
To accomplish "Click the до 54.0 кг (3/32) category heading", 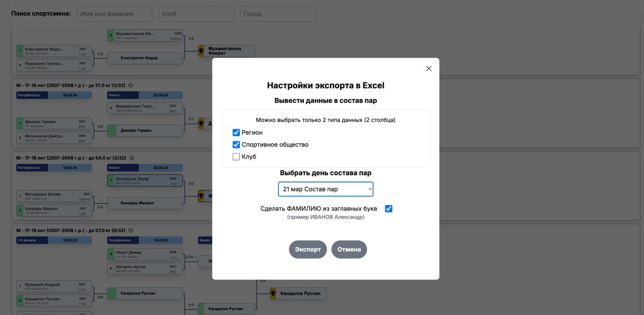I will 71,158.
